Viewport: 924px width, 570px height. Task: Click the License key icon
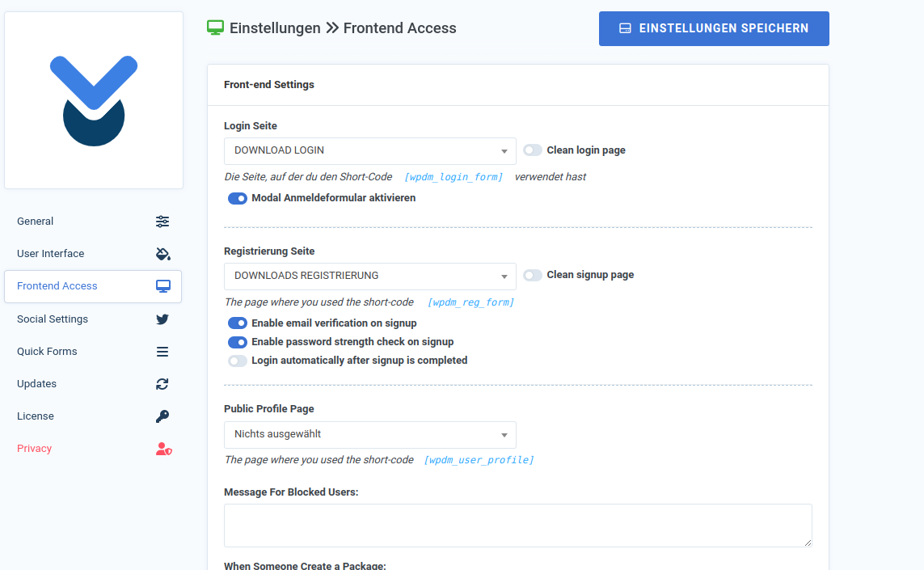pyautogui.click(x=162, y=416)
